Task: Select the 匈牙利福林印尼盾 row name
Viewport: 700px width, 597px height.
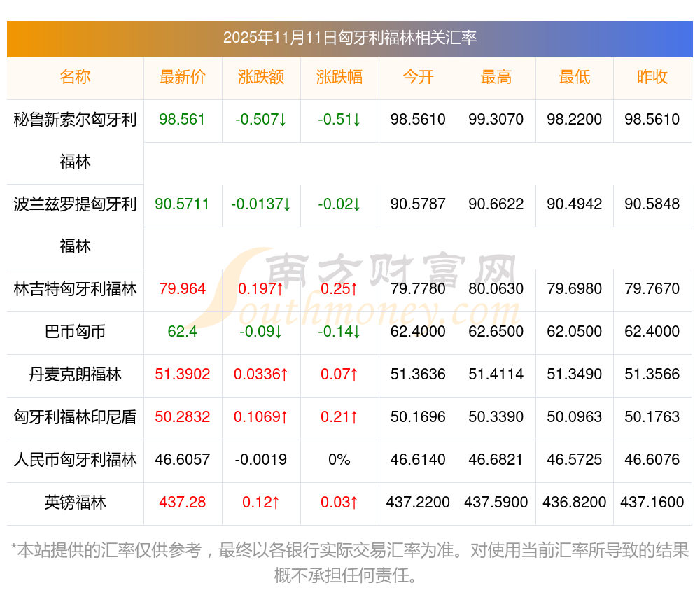Action: 75,417
